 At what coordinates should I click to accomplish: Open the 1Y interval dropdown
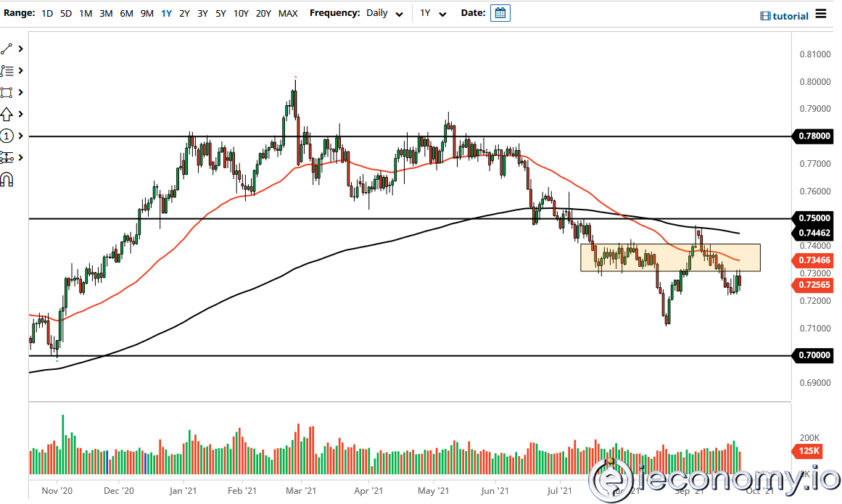pyautogui.click(x=433, y=12)
